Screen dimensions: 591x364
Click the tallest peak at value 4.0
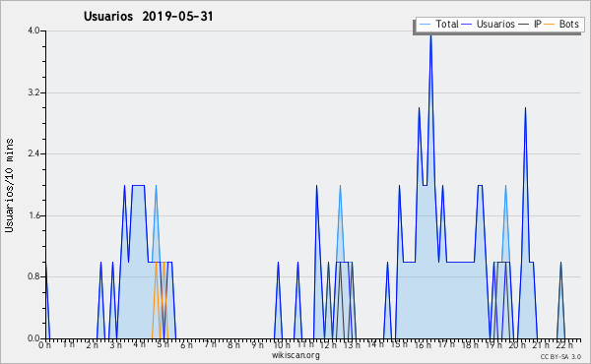pyautogui.click(x=430, y=35)
